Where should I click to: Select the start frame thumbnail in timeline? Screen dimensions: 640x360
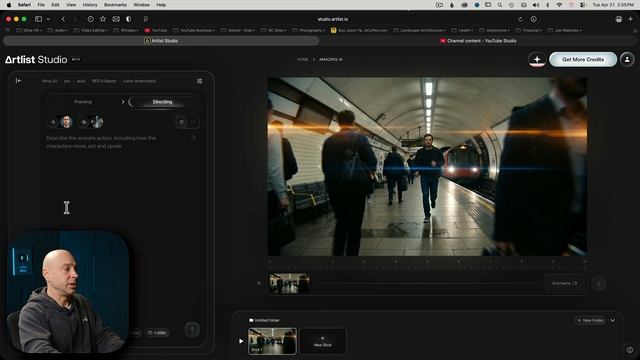[289, 283]
